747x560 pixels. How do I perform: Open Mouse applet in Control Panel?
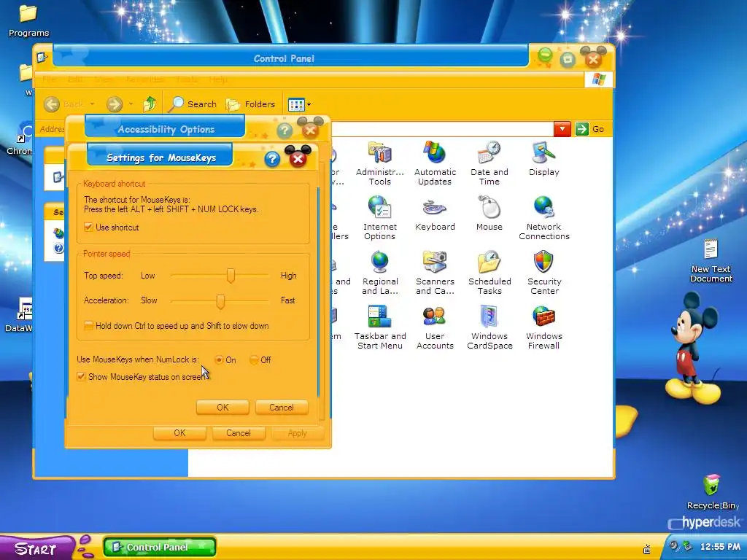point(489,214)
